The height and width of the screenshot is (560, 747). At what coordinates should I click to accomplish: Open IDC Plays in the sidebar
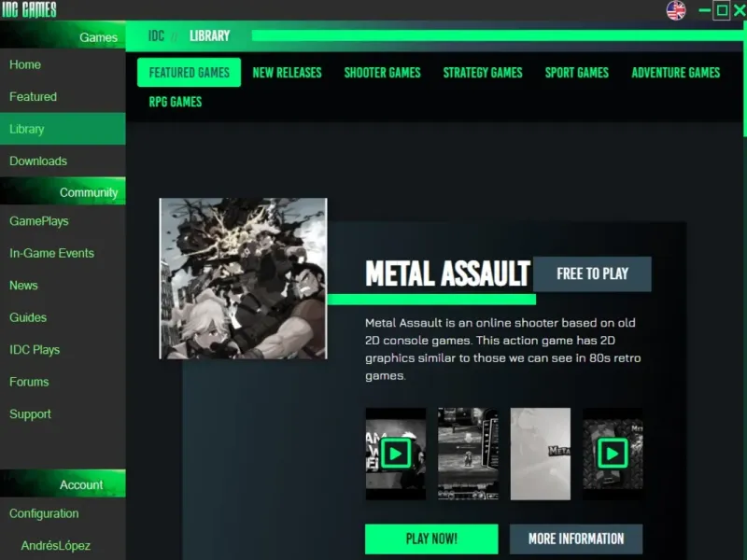(63, 349)
